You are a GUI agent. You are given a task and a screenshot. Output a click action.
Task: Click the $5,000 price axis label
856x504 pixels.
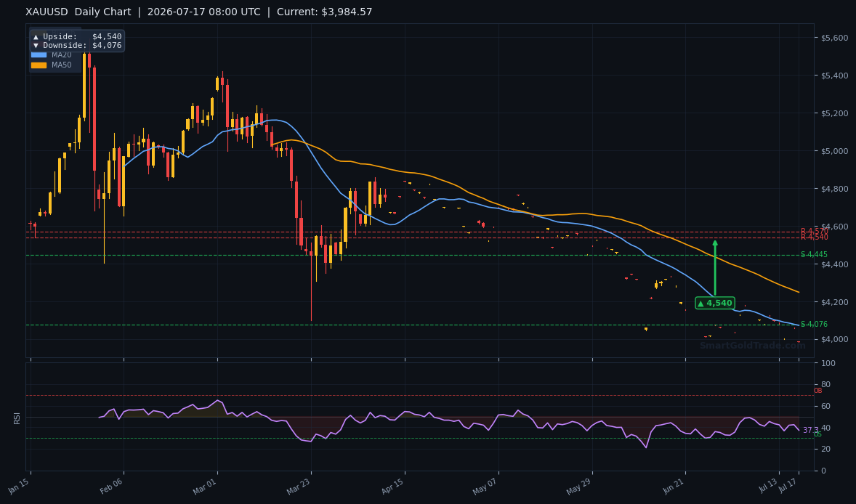(x=834, y=151)
